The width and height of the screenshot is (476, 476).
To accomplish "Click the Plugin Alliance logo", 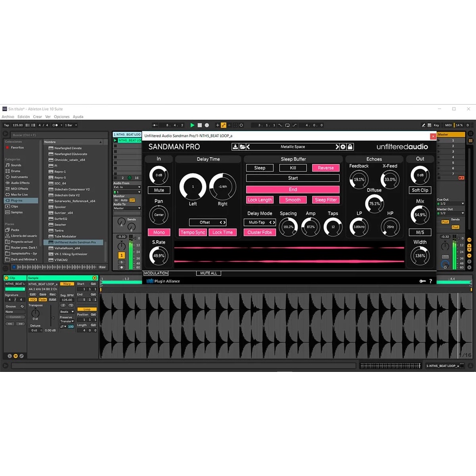I will tap(163, 281).
